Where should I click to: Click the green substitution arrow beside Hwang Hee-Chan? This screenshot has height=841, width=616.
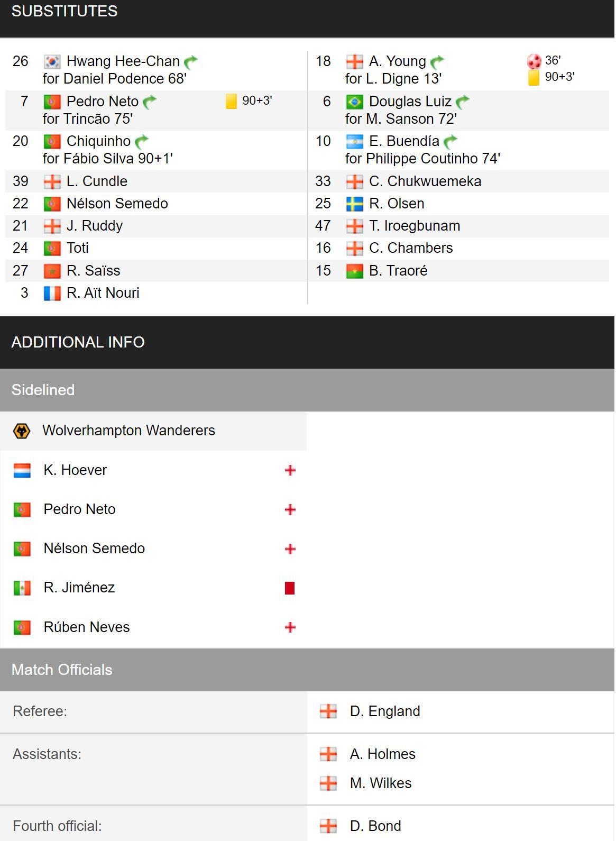click(x=191, y=62)
